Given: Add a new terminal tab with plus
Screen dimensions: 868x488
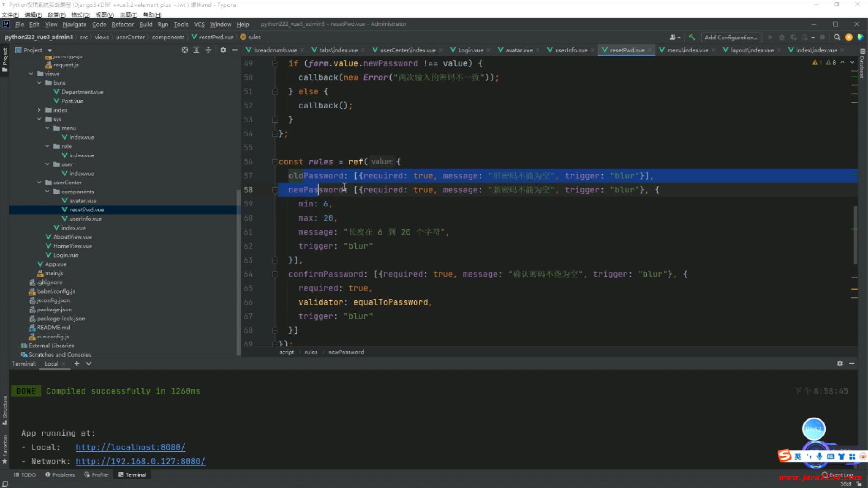Looking at the screenshot, I should [x=77, y=363].
